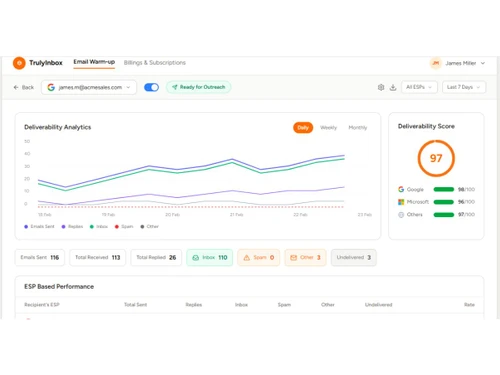Viewport: 500px width, 375px height.
Task: Toggle Spam legend series
Action: [124, 227]
